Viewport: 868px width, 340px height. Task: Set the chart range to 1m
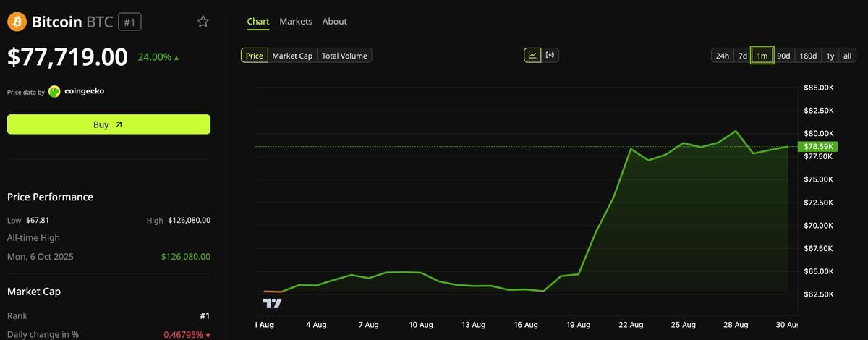[x=762, y=56]
